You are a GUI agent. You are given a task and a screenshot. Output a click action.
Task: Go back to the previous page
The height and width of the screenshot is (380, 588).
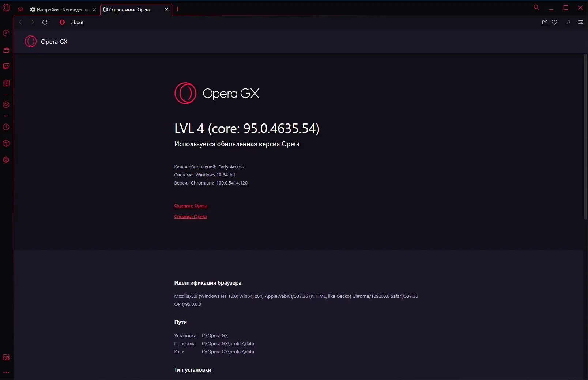click(20, 22)
